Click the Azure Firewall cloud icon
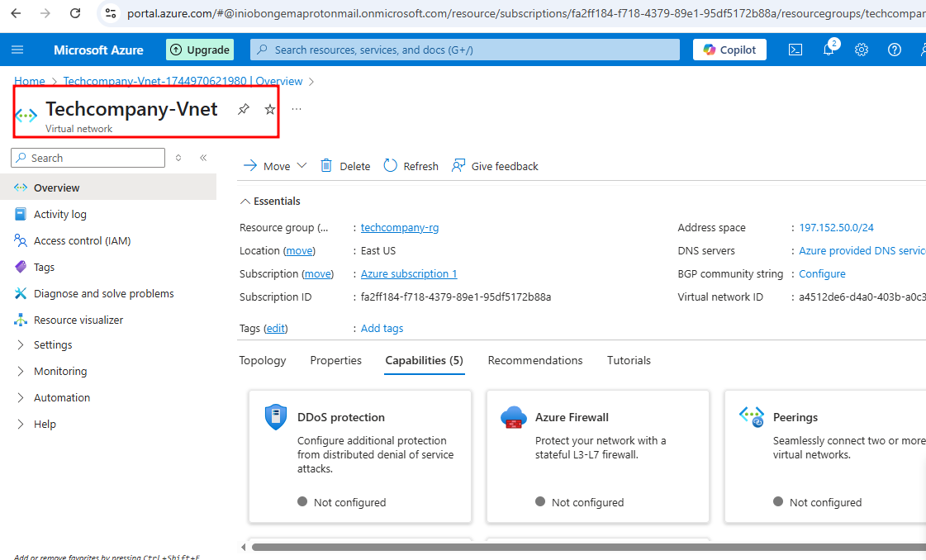926x560 pixels. pyautogui.click(x=513, y=417)
